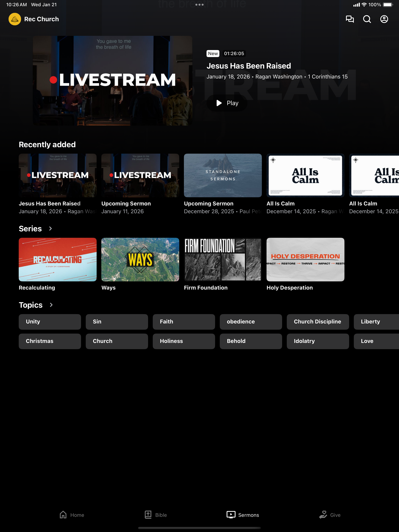Tap the Wi-Fi status icon
This screenshot has height=532, width=399.
click(364, 4)
